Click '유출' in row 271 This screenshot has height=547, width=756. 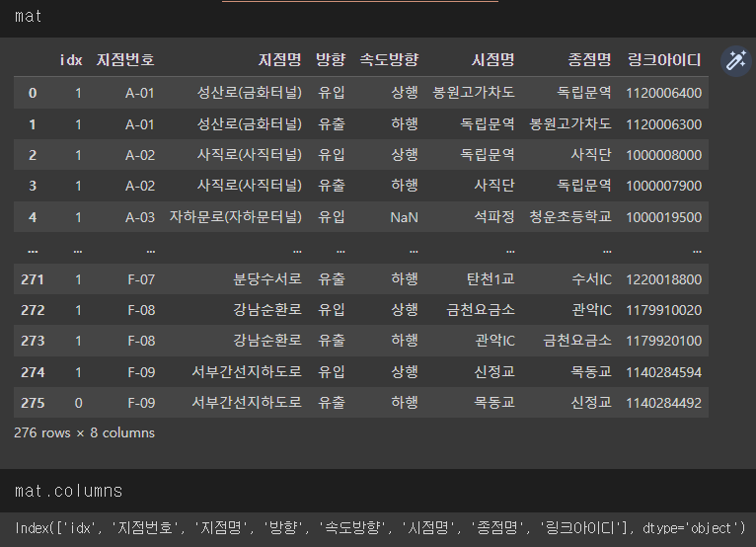[x=332, y=279]
